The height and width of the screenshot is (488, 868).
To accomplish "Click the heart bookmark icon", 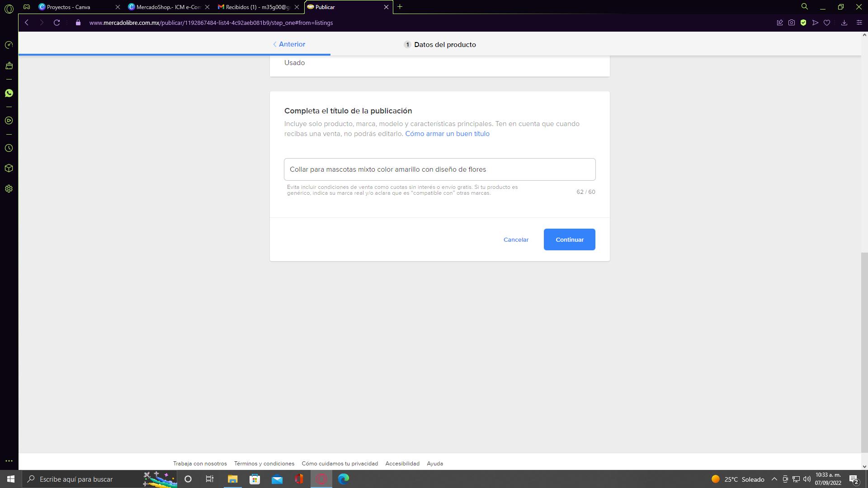I will [x=827, y=23].
